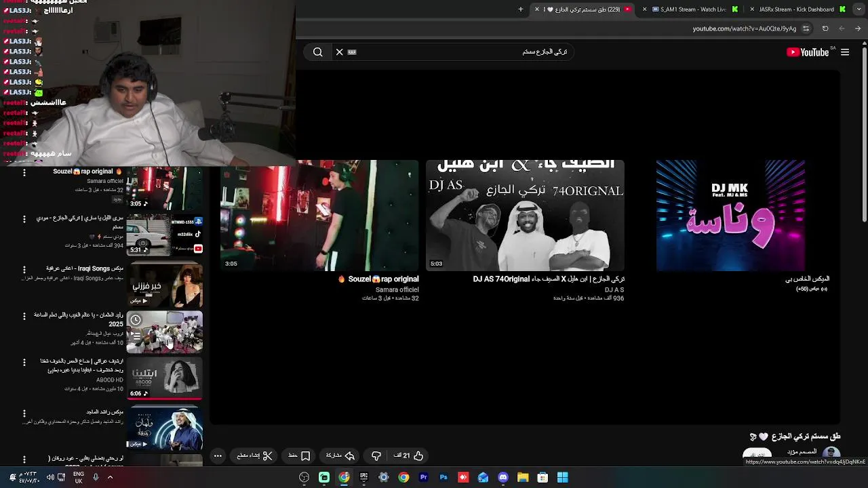Dislike the video with thumbs-down button
The image size is (868, 488).
pyautogui.click(x=376, y=455)
